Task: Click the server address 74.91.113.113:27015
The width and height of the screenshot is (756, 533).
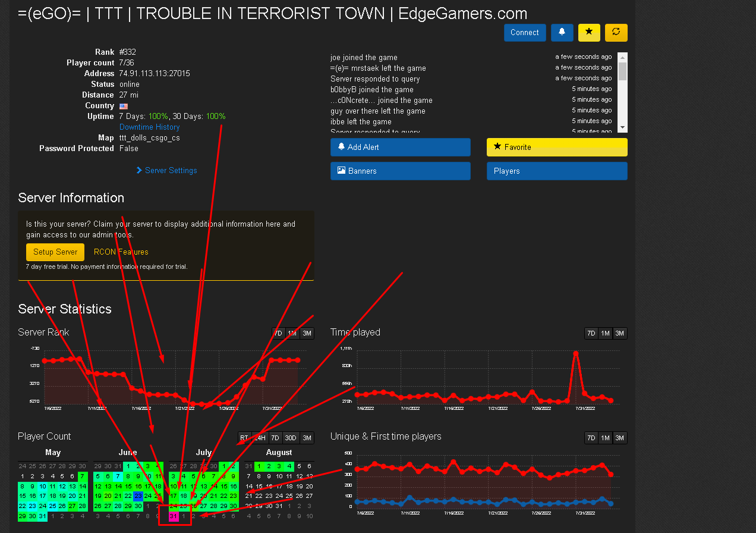Action: [x=155, y=74]
